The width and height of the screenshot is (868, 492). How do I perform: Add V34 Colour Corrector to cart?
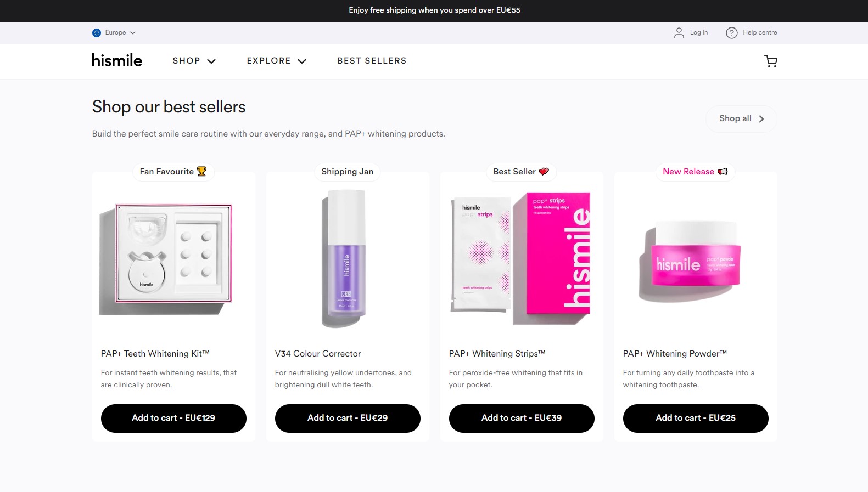[x=348, y=418]
